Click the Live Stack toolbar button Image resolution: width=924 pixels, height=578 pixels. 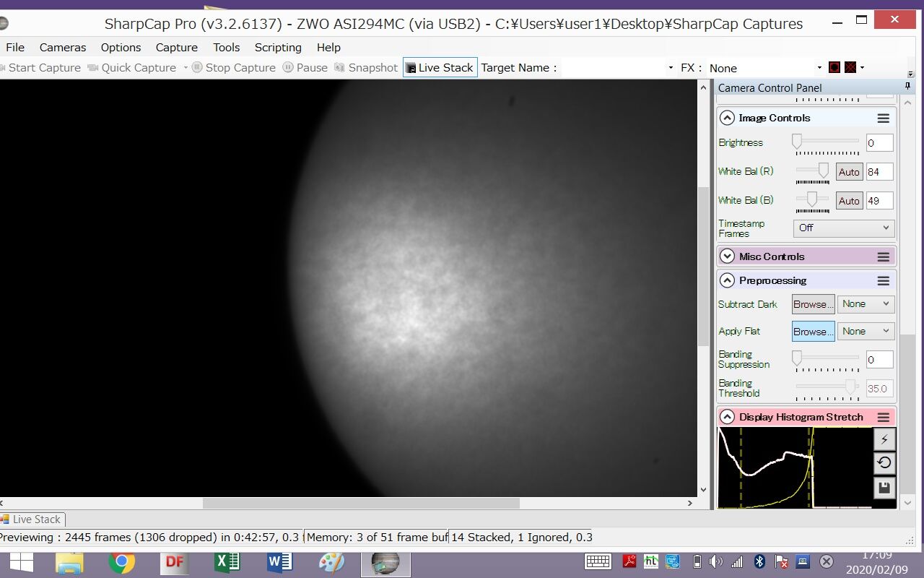coord(440,67)
